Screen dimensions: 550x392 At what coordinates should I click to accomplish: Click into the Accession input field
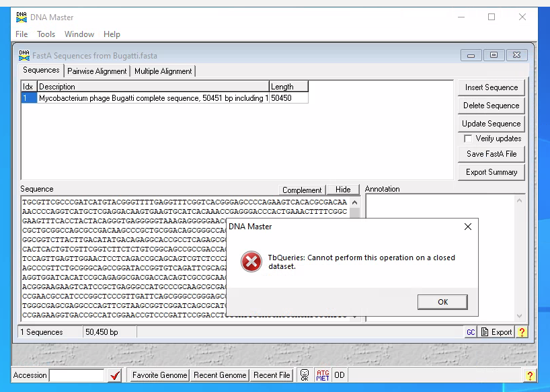click(77, 375)
